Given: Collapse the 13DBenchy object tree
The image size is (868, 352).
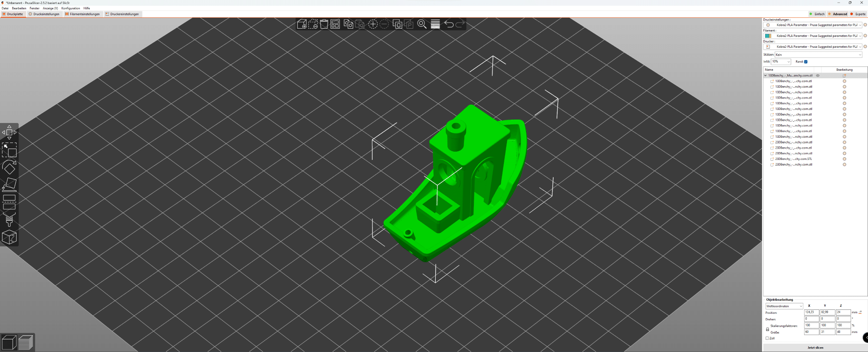Looking at the screenshot, I should (766, 76).
